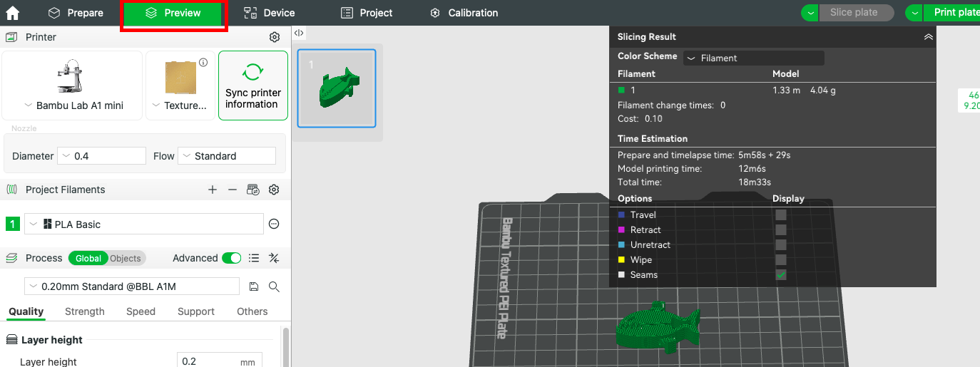Switch to the Prepare tab
Image resolution: width=980 pixels, height=367 pixels.
(76, 13)
